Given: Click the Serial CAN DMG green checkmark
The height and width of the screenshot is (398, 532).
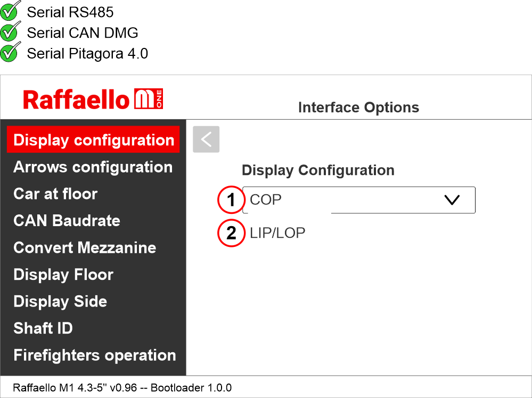Looking at the screenshot, I should tap(10, 32).
